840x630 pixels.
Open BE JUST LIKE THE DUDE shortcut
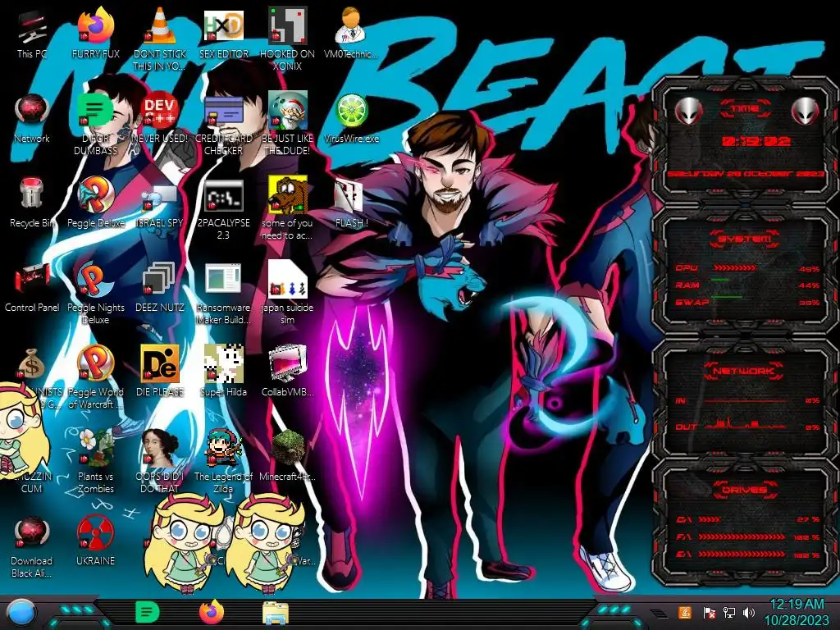[x=287, y=111]
